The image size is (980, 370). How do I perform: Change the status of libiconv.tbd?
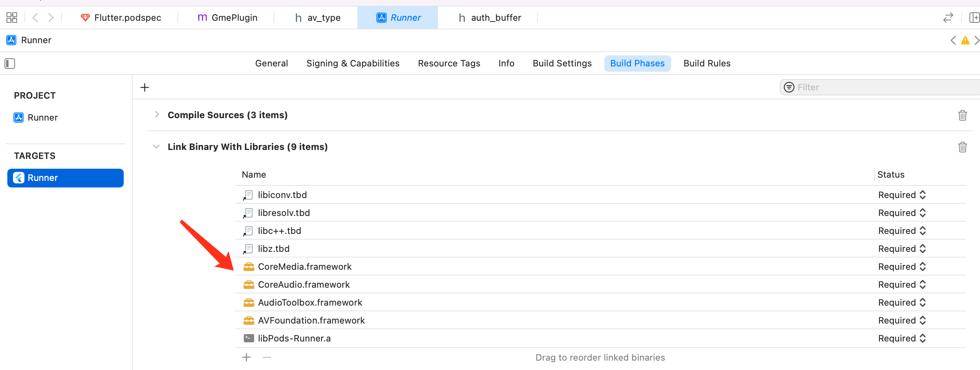click(902, 195)
